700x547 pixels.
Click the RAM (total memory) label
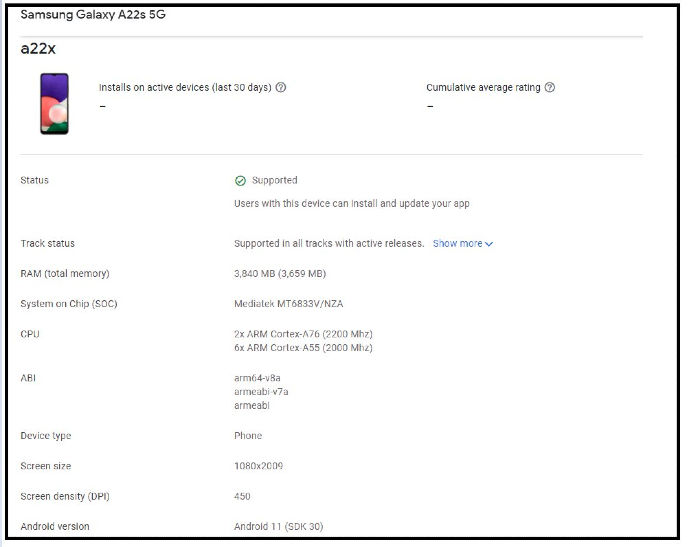point(65,273)
